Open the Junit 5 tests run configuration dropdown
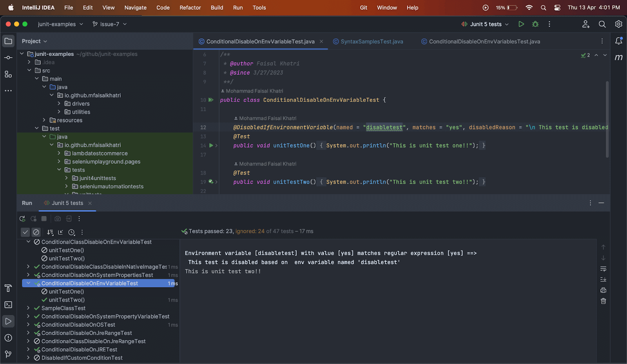This screenshot has width=627, height=364. (x=486, y=24)
